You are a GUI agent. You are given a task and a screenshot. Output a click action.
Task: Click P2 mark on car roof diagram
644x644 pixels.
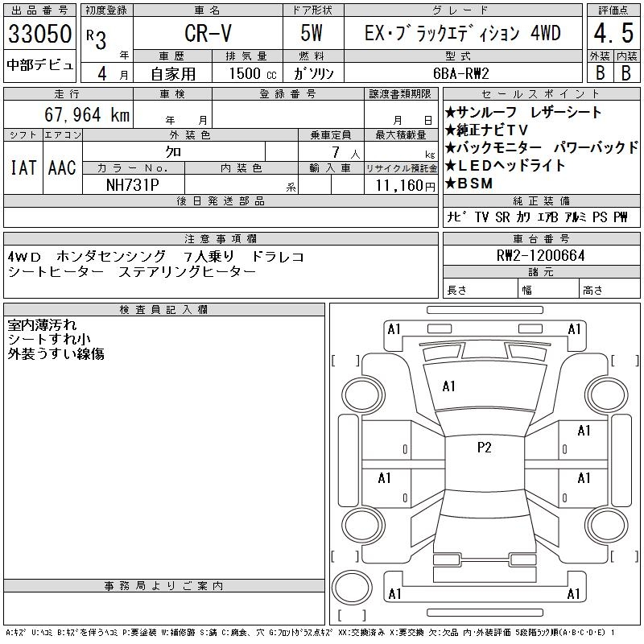click(x=485, y=448)
